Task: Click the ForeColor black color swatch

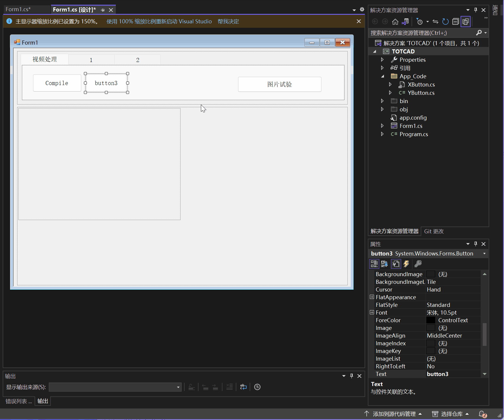Action: pyautogui.click(x=431, y=320)
